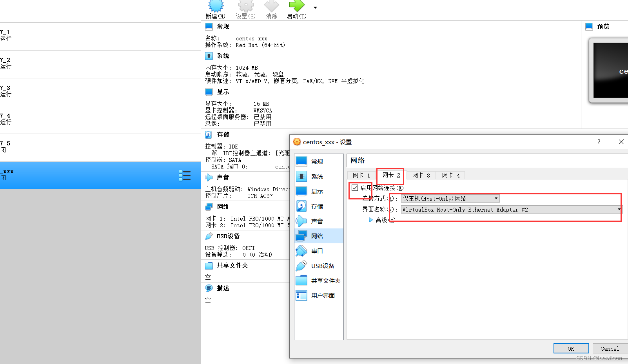Viewport: 628px width, 364px height.
Task: Click the Start (启动) green arrow icon
Action: 296,5
